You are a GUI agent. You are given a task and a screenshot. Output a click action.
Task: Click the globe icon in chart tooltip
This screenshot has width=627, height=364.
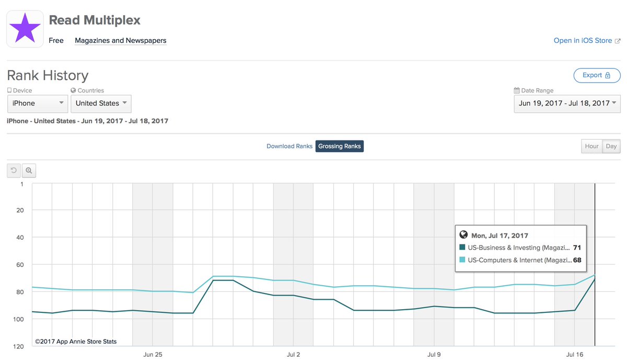(463, 235)
